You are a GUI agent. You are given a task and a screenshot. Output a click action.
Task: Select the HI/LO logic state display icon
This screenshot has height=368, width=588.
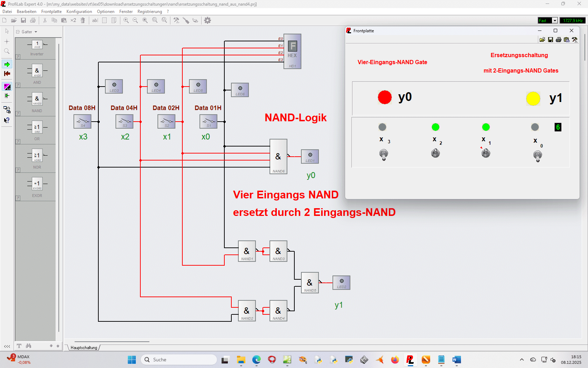pos(7,87)
